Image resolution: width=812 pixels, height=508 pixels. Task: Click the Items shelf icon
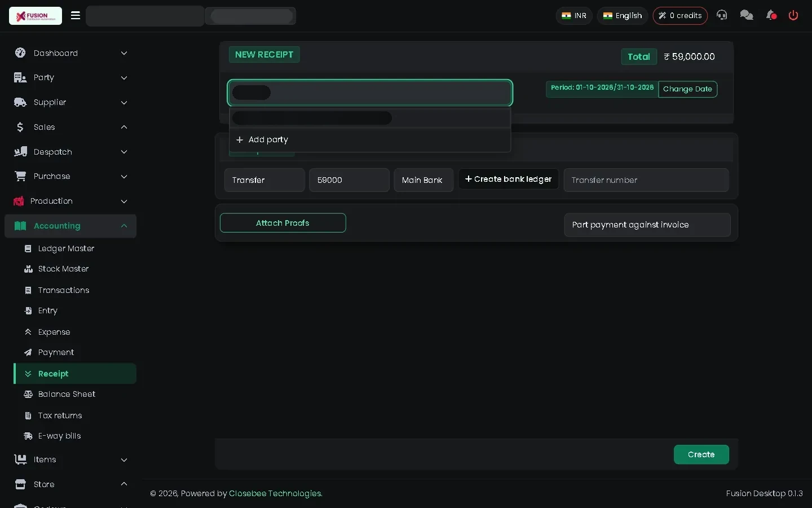(x=20, y=459)
